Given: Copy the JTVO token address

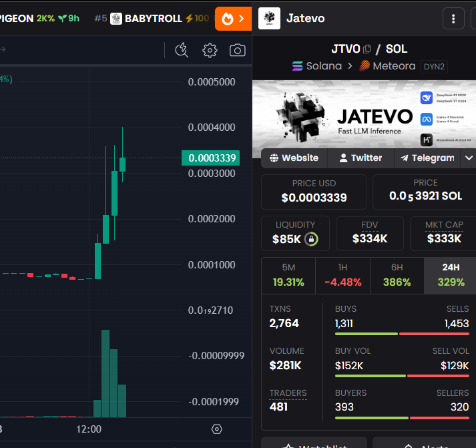Looking at the screenshot, I should 367,49.
